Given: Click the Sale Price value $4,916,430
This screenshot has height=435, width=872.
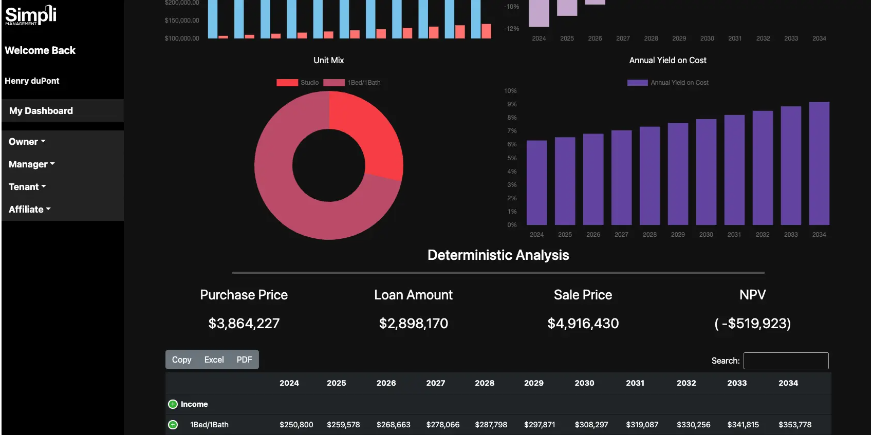Looking at the screenshot, I should 583,323.
